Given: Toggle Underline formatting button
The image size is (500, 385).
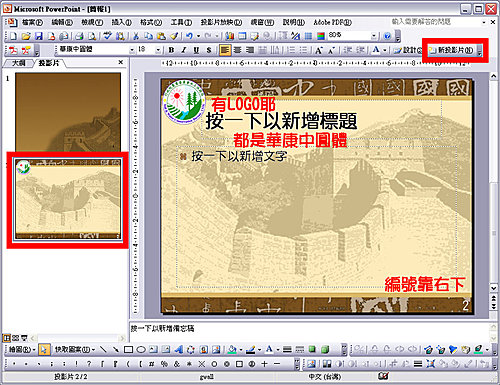Looking at the screenshot, I should tap(196, 50).
